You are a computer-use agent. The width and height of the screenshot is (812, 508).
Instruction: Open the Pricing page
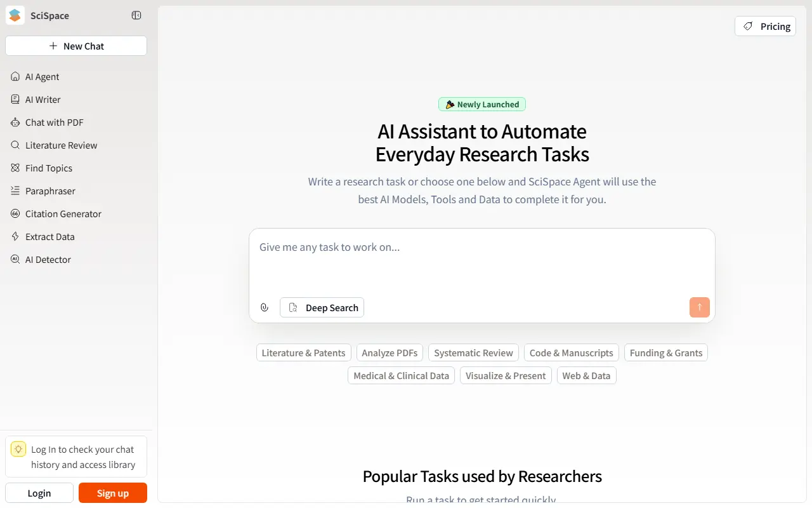[765, 26]
